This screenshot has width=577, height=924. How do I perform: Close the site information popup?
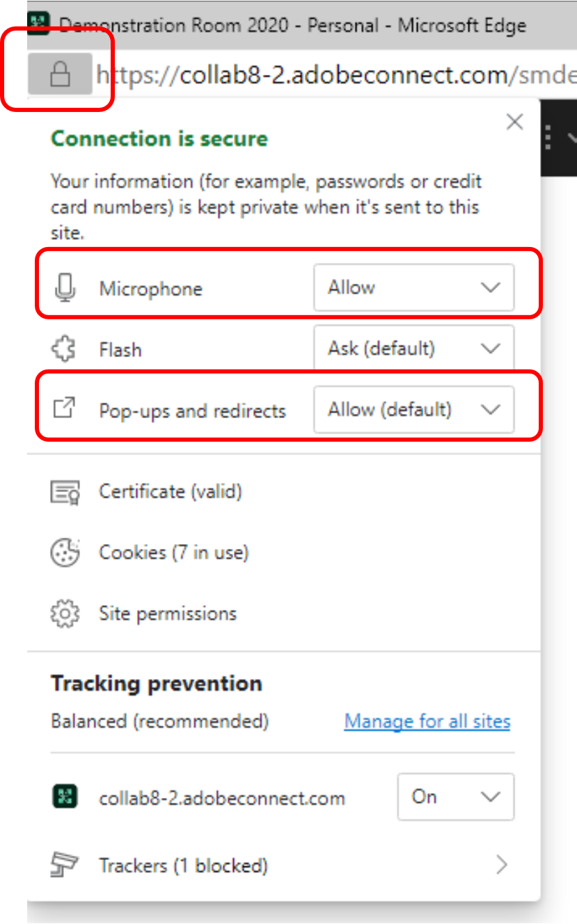coord(514,122)
